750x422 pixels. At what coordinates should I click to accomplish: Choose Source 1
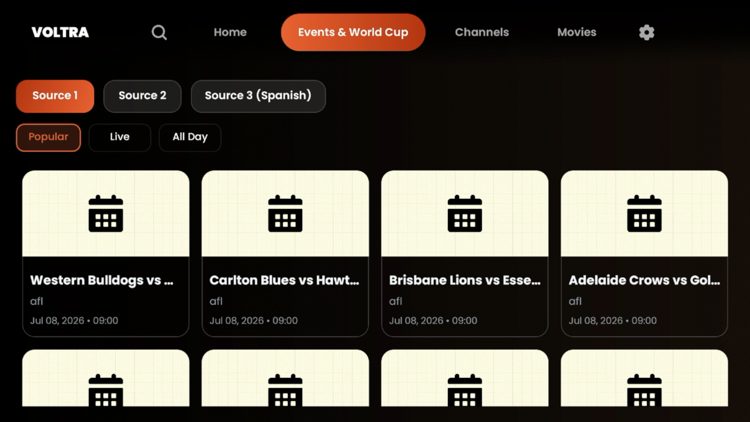tap(55, 96)
